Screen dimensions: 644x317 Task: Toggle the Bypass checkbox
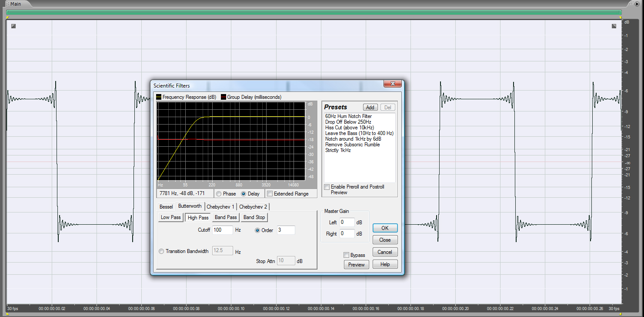coord(346,255)
